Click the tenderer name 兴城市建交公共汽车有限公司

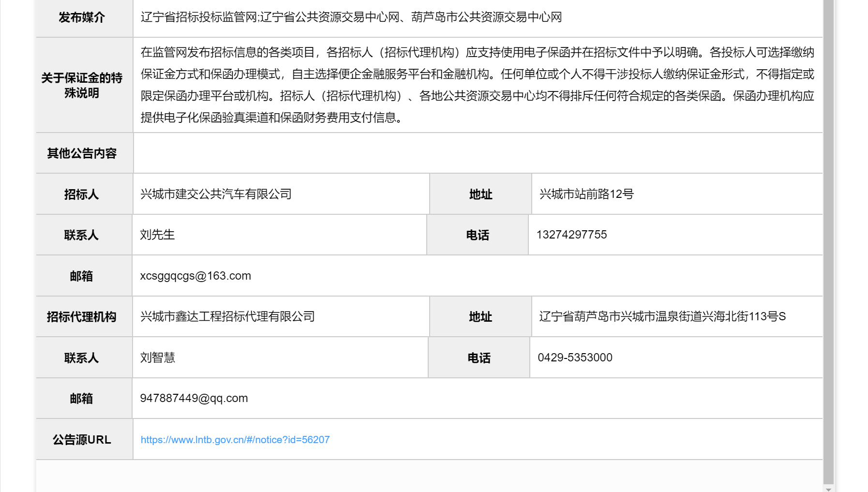[216, 194]
